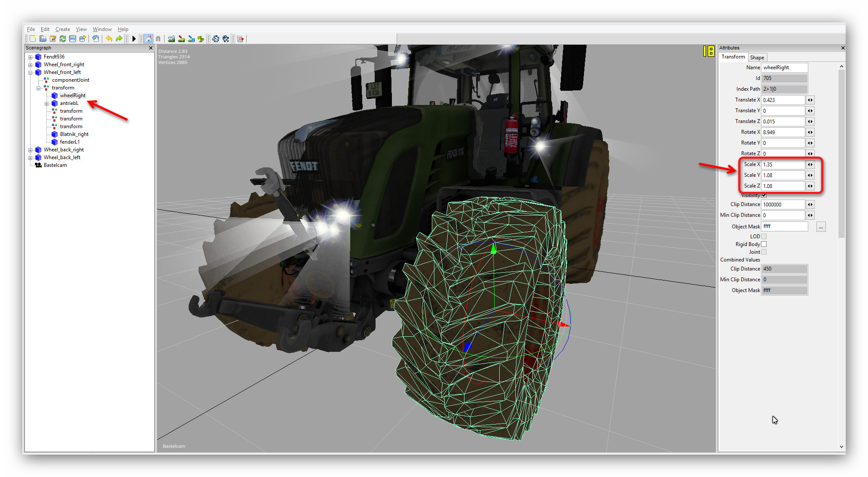Toggle the LOD checkbox
The width and height of the screenshot is (868, 477).
click(x=764, y=236)
